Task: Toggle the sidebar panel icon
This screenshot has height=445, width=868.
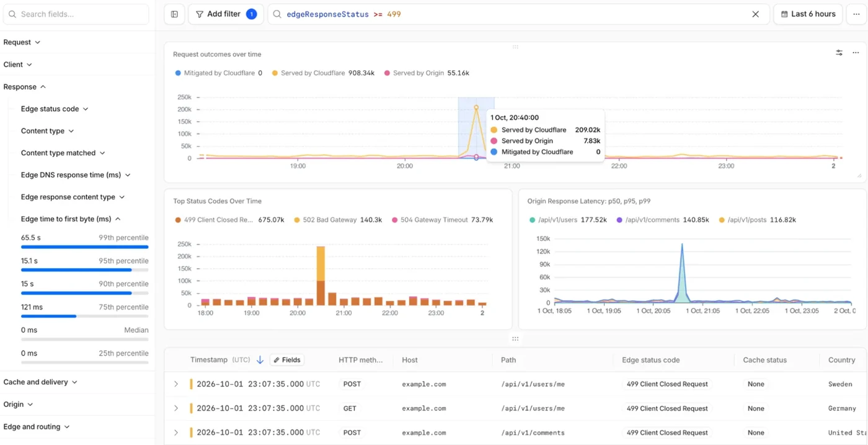Action: coord(174,14)
